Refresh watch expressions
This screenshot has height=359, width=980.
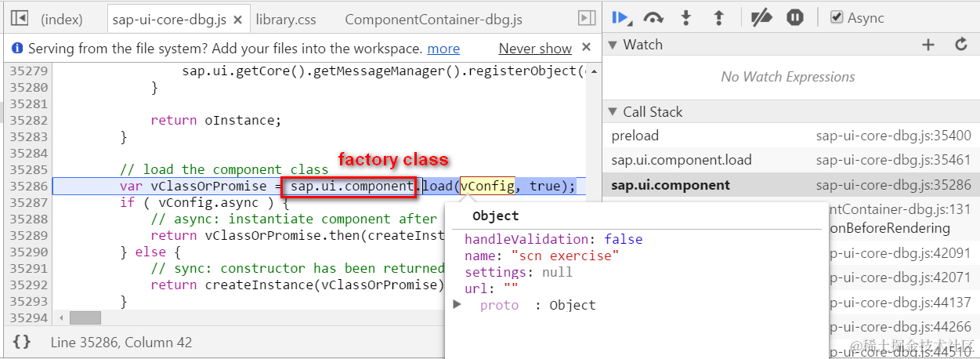tap(961, 45)
